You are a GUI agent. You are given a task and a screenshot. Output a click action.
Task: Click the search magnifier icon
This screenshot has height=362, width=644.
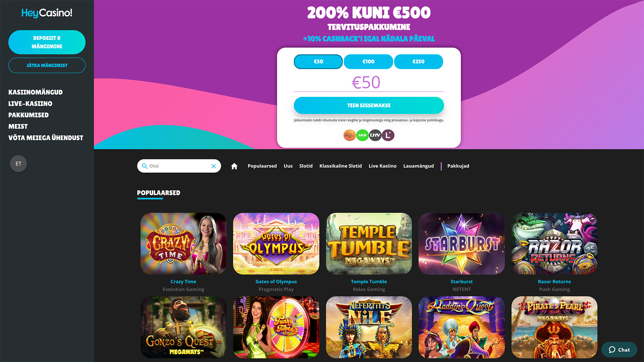click(x=145, y=166)
